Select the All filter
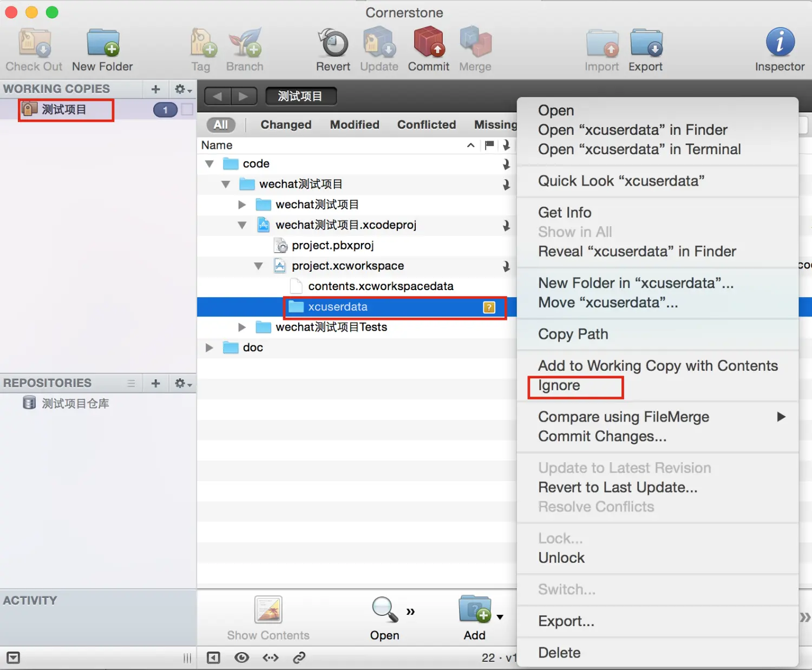The width and height of the screenshot is (812, 670). pos(221,124)
